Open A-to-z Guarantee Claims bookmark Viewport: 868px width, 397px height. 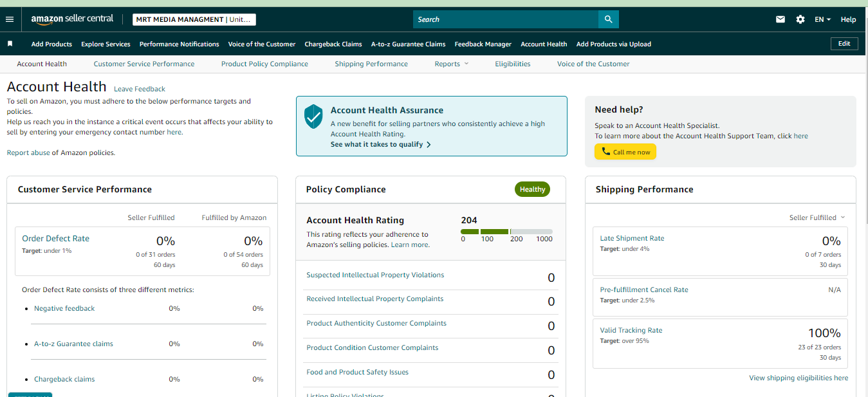[x=408, y=44]
